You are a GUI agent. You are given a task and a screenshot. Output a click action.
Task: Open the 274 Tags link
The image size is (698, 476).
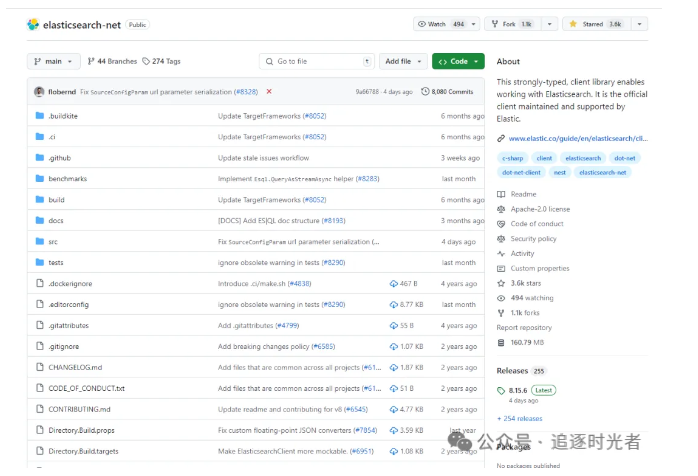161,61
